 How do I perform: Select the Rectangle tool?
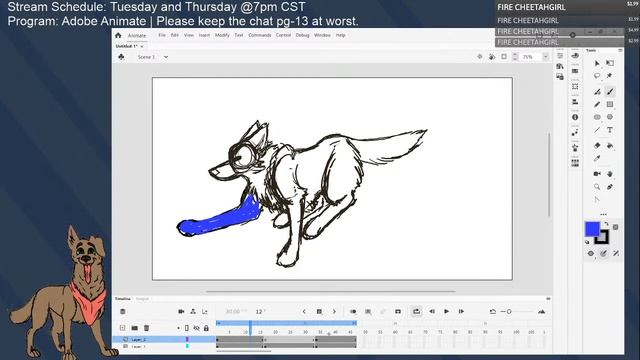click(x=610, y=104)
